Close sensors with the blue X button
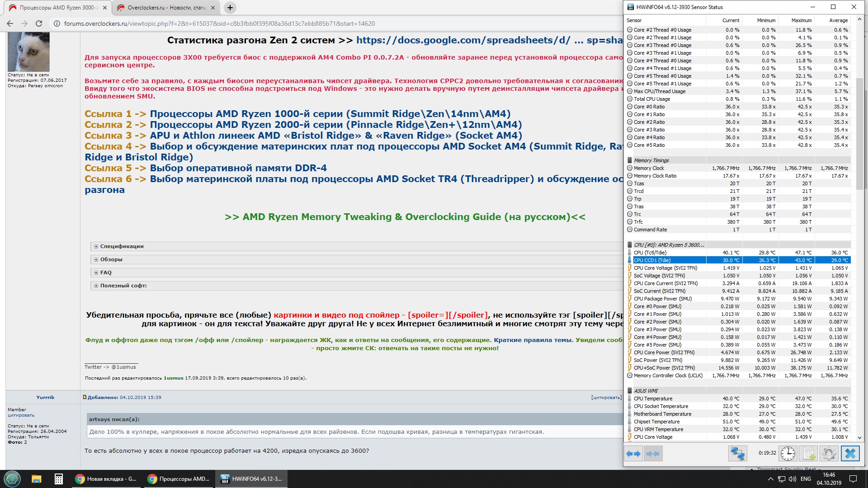Image resolution: width=868 pixels, height=488 pixels. pyautogui.click(x=850, y=453)
